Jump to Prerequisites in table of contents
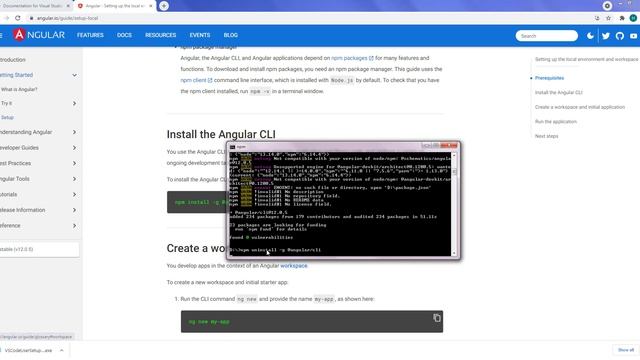 click(x=549, y=78)
